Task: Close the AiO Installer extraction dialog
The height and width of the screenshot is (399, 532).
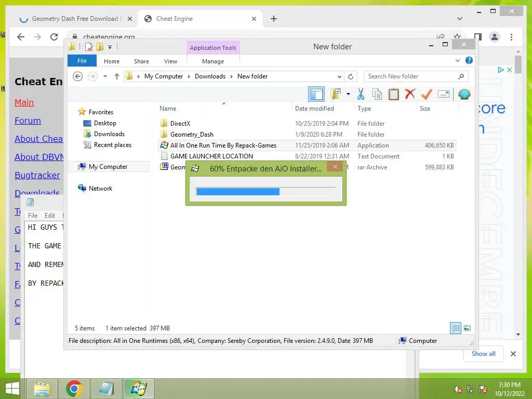Action: click(x=335, y=166)
